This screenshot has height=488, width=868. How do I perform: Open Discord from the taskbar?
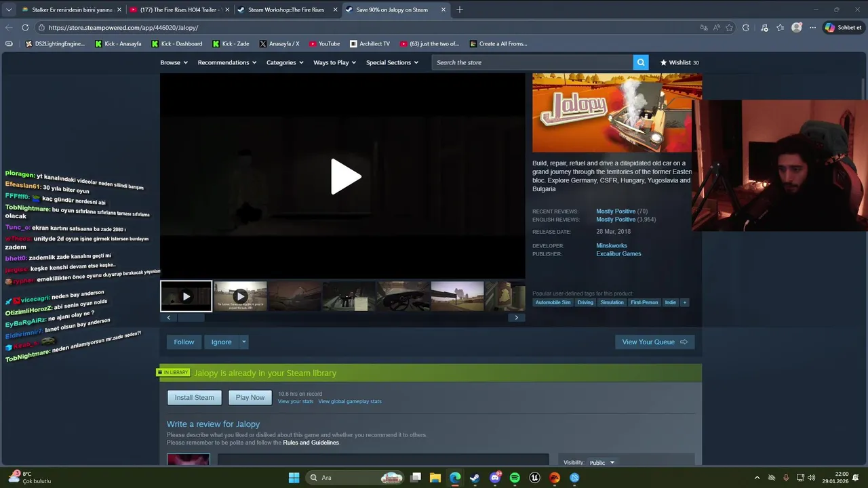click(495, 478)
